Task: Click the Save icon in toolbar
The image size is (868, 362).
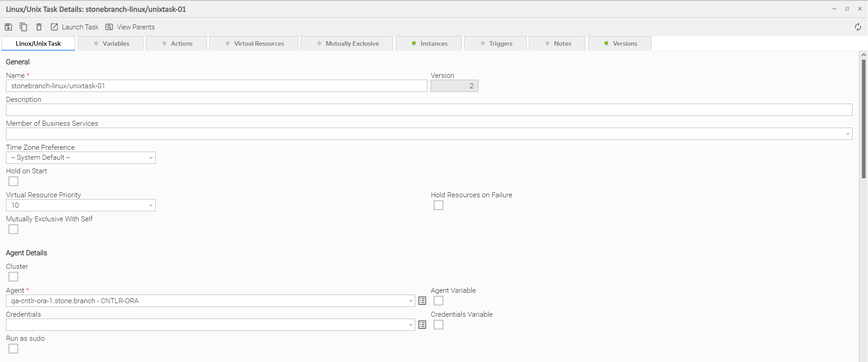Action: [8, 27]
